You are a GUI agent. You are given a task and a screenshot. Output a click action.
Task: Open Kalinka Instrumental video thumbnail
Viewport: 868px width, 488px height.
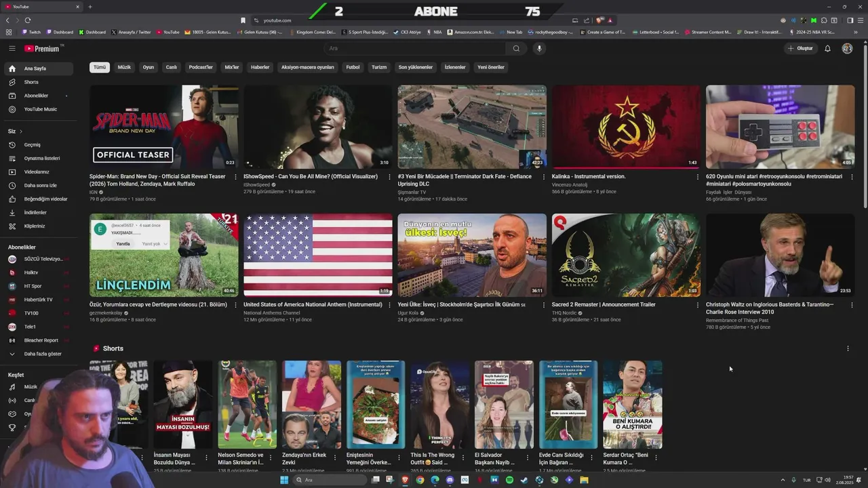pyautogui.click(x=626, y=127)
